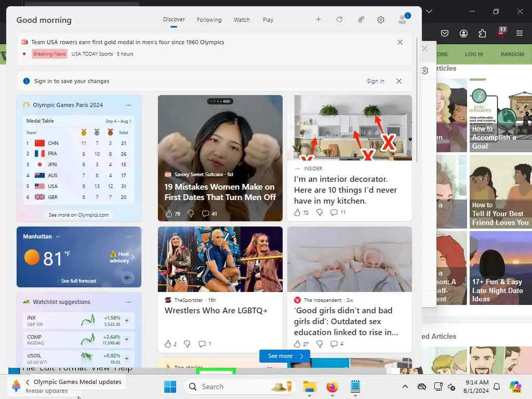Click See full forecast
The image size is (532, 399).
(79, 281)
